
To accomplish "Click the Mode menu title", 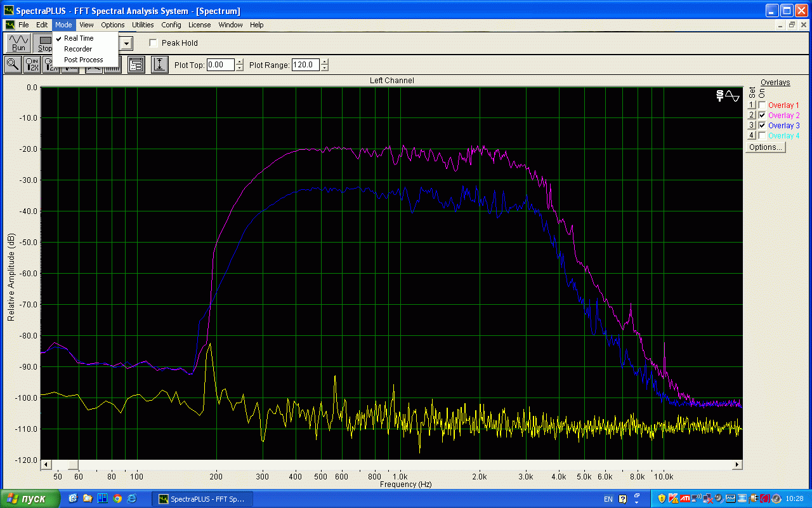I will coord(63,25).
